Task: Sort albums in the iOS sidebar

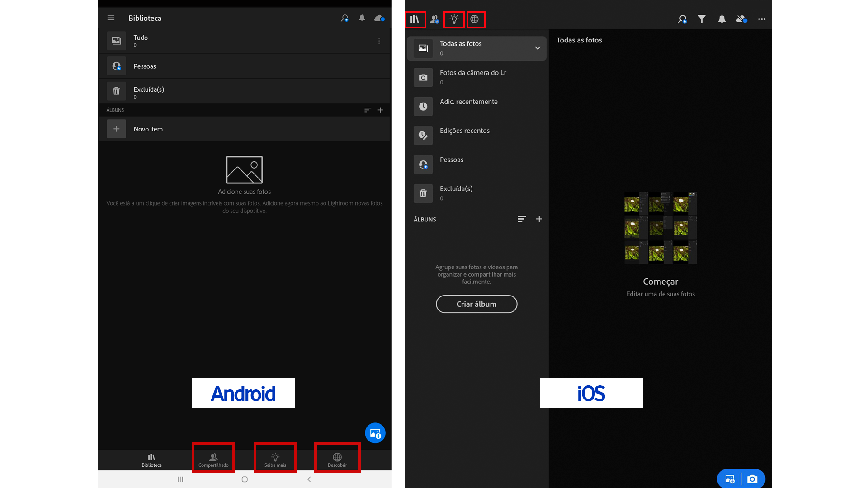Action: [522, 219]
